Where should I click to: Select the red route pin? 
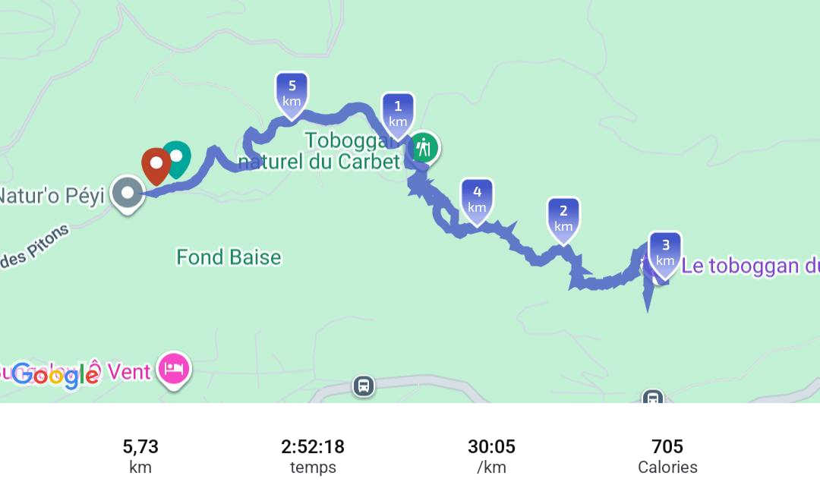click(156, 166)
